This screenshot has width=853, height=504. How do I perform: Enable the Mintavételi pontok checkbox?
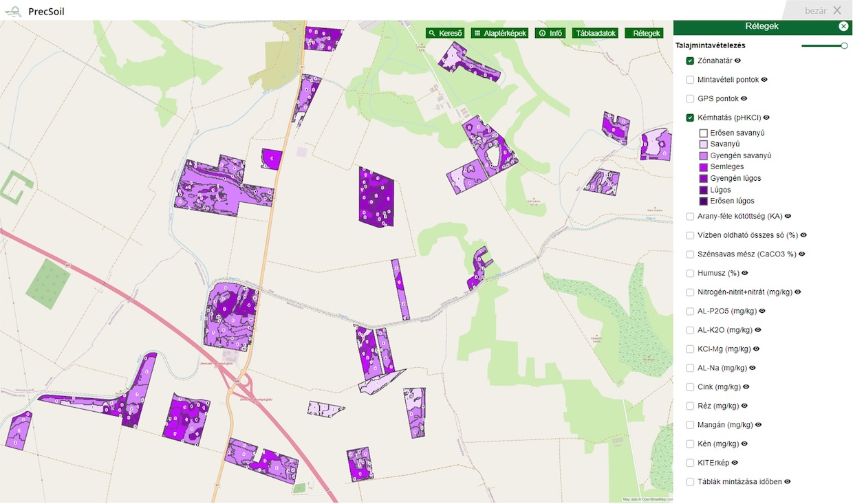pos(690,80)
